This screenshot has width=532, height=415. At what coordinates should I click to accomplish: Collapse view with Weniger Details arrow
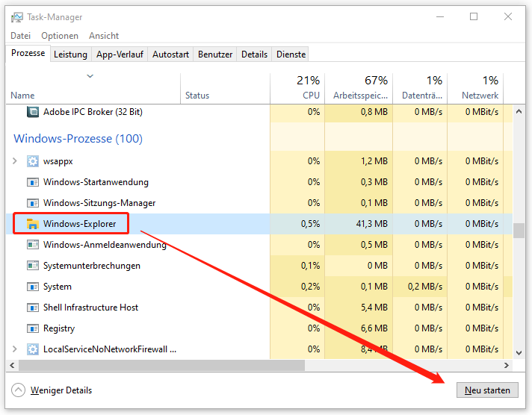tap(18, 390)
